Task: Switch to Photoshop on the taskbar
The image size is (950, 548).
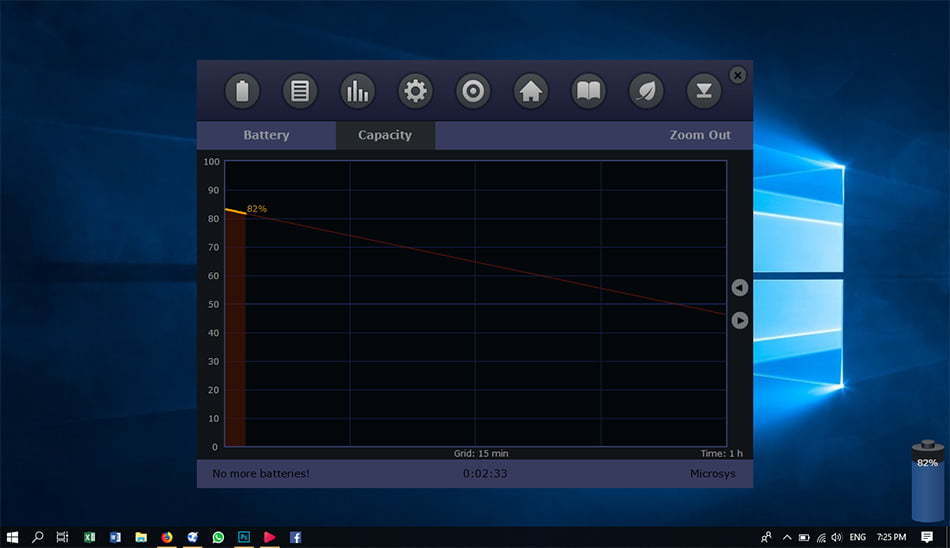Action: pos(244,537)
